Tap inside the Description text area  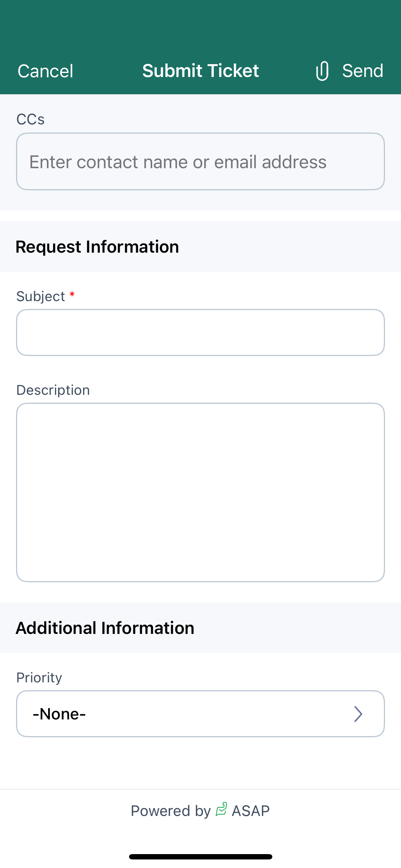[x=200, y=492]
